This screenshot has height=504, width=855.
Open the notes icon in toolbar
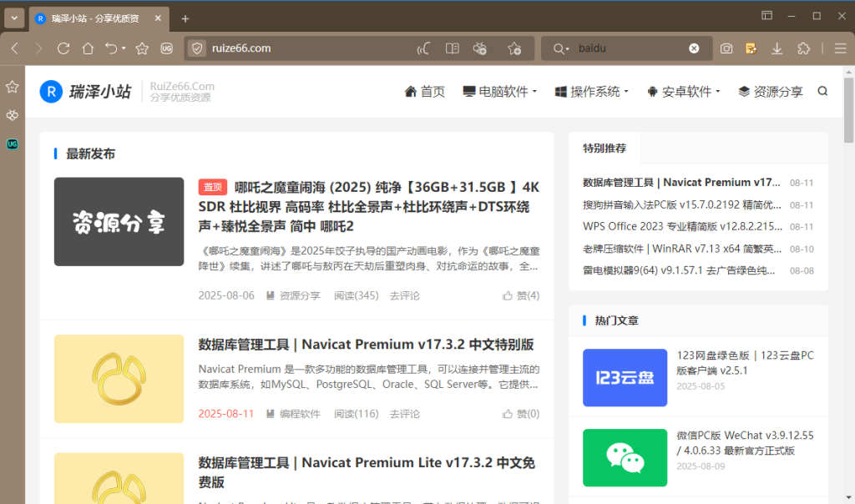point(751,48)
